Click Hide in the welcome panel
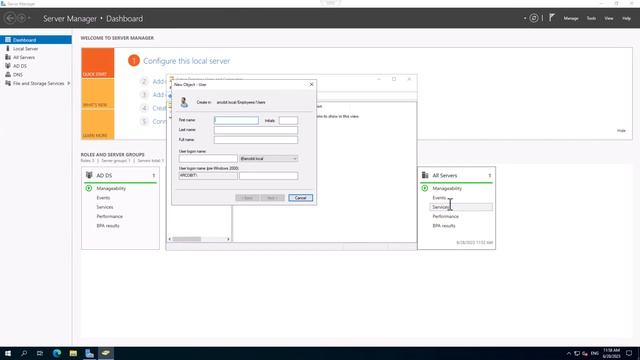The image size is (640, 360). [621, 131]
